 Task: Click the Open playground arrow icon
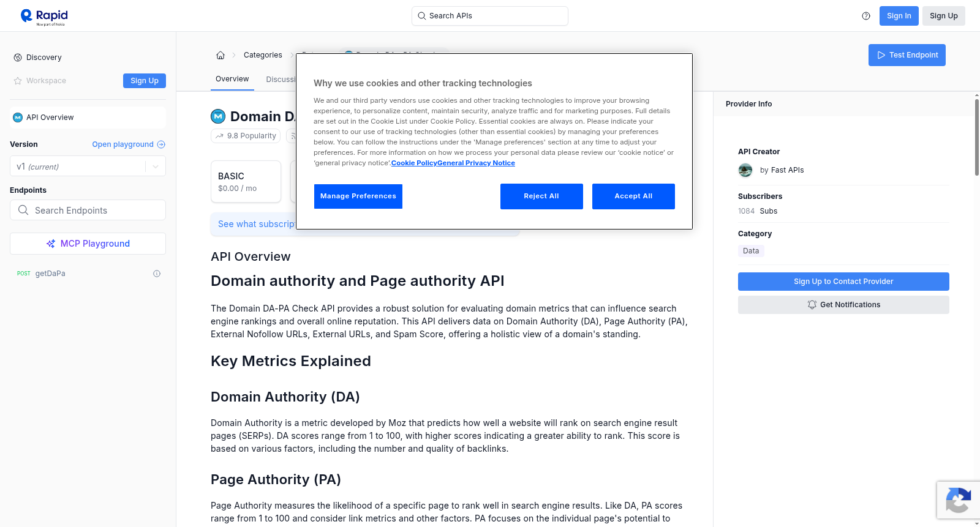pos(161,144)
